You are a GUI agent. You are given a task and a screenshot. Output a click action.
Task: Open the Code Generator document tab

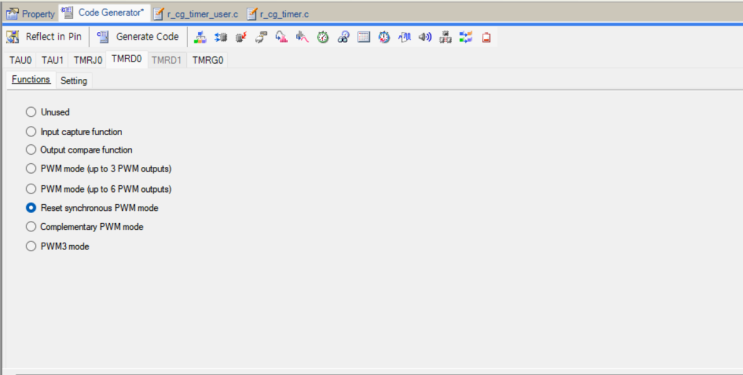(x=104, y=13)
